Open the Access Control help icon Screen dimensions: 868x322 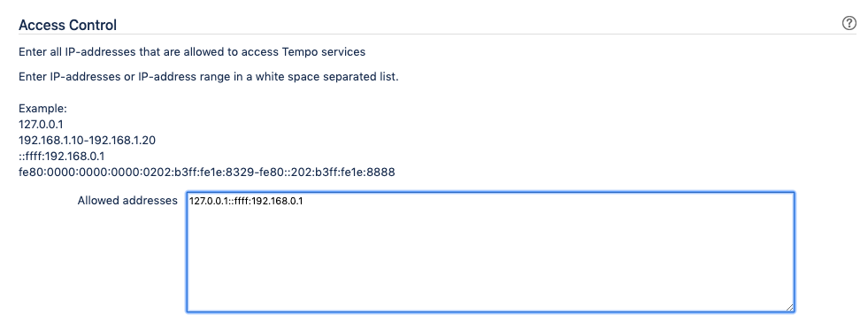(x=849, y=23)
